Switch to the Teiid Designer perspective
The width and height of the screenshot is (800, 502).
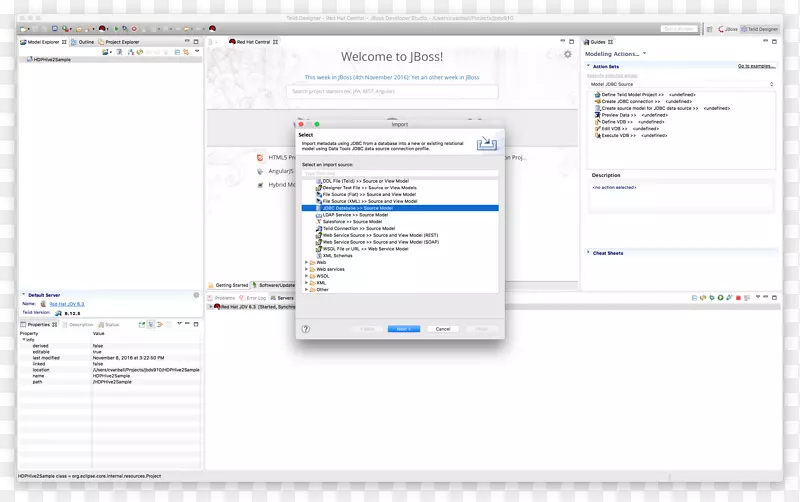760,29
